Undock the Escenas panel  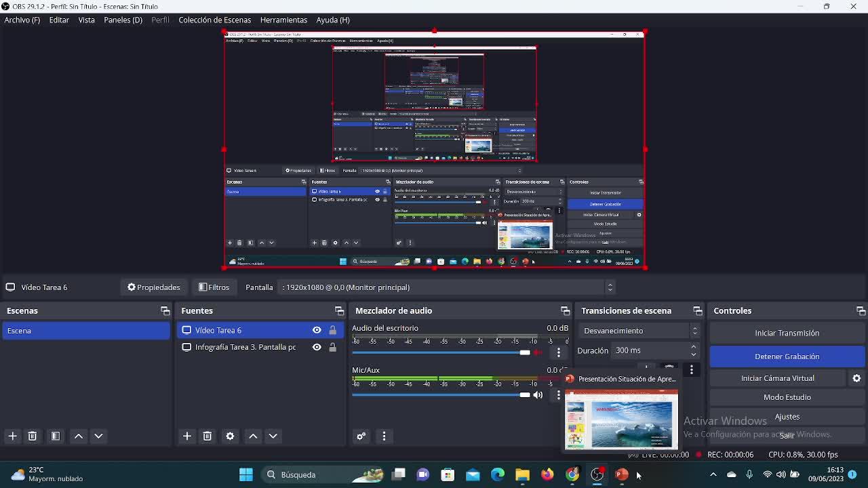click(165, 310)
